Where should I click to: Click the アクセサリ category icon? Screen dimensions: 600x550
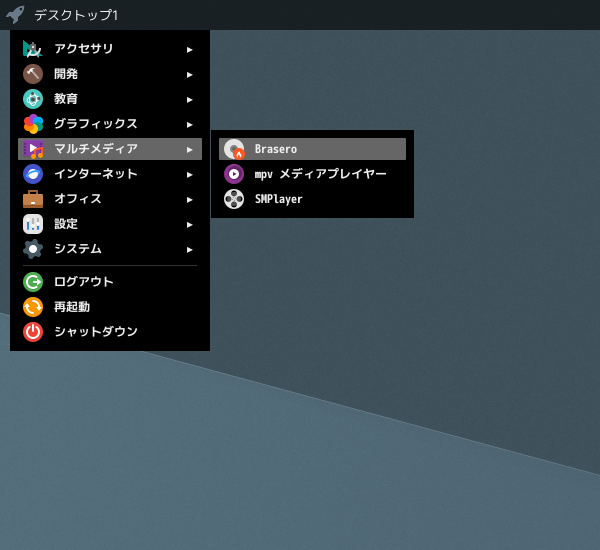coord(33,49)
